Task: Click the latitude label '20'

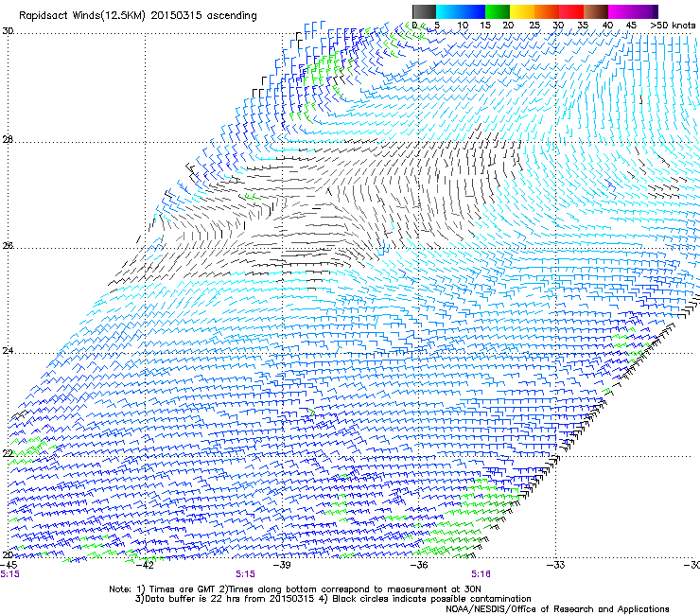Action: click(8, 554)
